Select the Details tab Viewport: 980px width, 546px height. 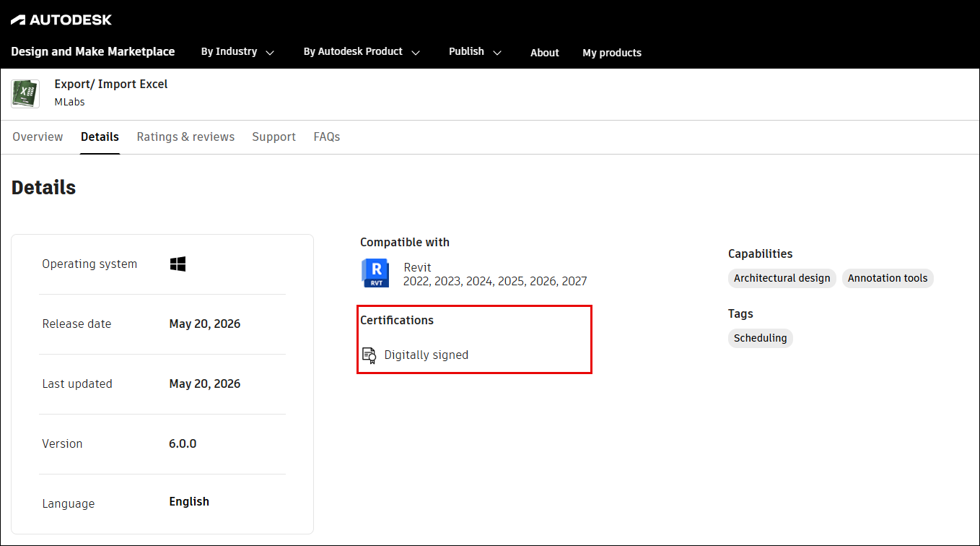(100, 137)
